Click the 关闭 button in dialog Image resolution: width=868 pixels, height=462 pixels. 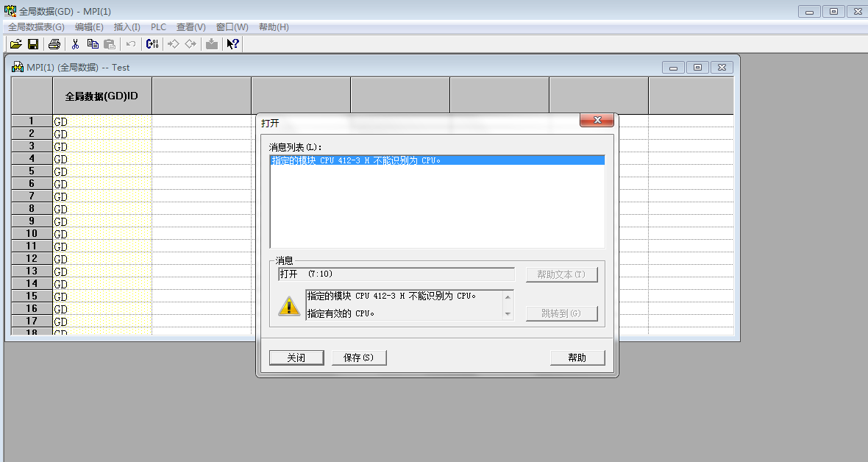tap(296, 358)
